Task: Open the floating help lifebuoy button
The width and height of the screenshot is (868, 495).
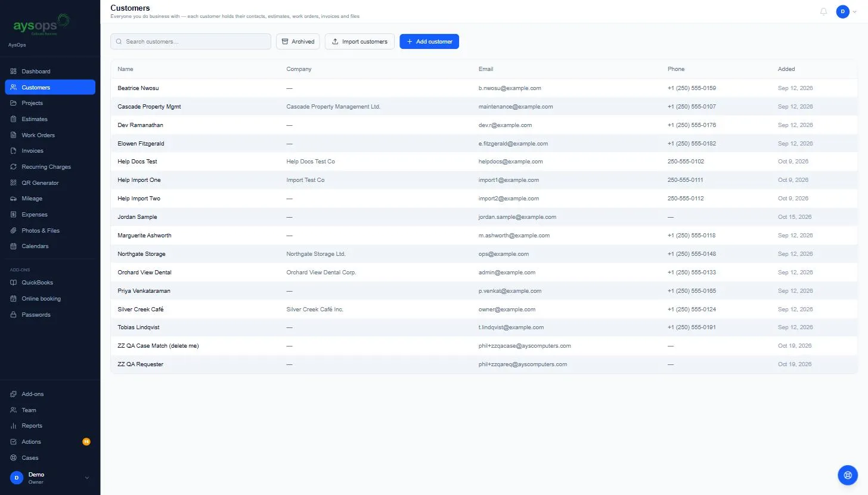Action: pos(847,475)
